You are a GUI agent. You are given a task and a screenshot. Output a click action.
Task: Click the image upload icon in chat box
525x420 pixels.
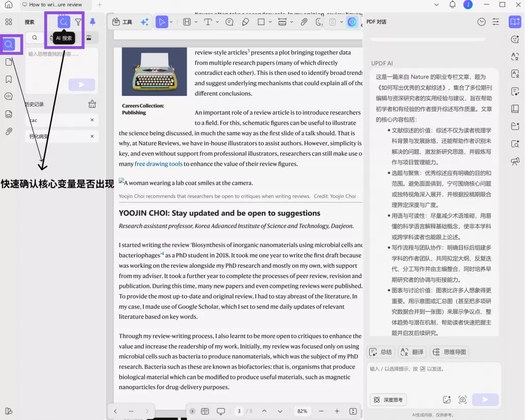click(x=447, y=399)
